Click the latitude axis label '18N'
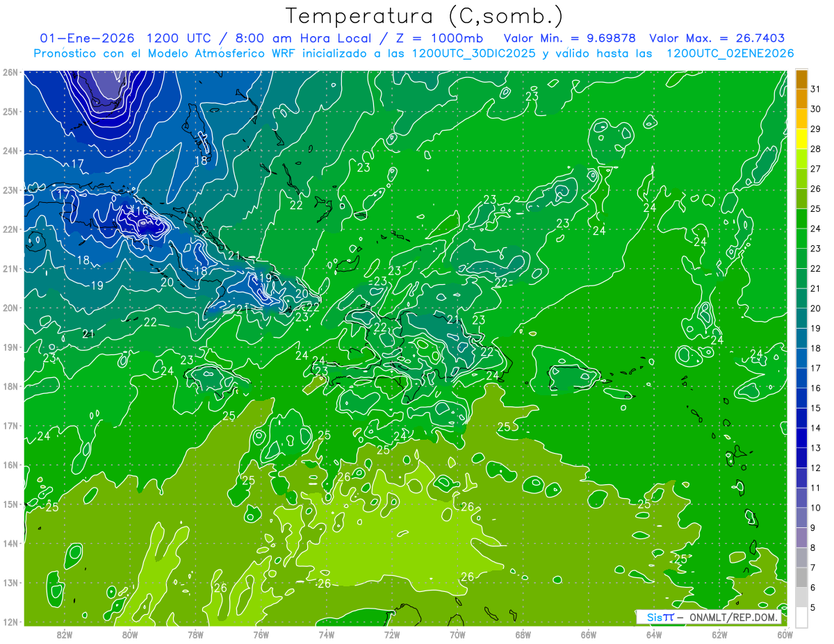 [x=10, y=386]
